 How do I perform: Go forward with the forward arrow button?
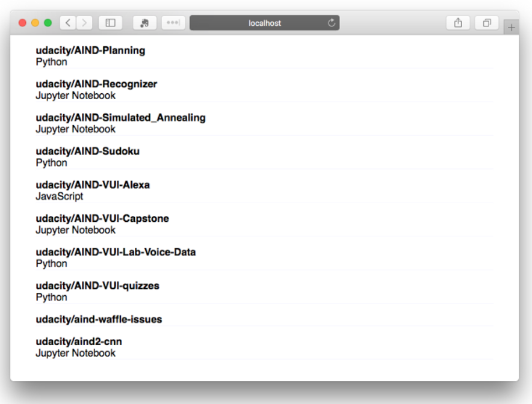(84, 23)
